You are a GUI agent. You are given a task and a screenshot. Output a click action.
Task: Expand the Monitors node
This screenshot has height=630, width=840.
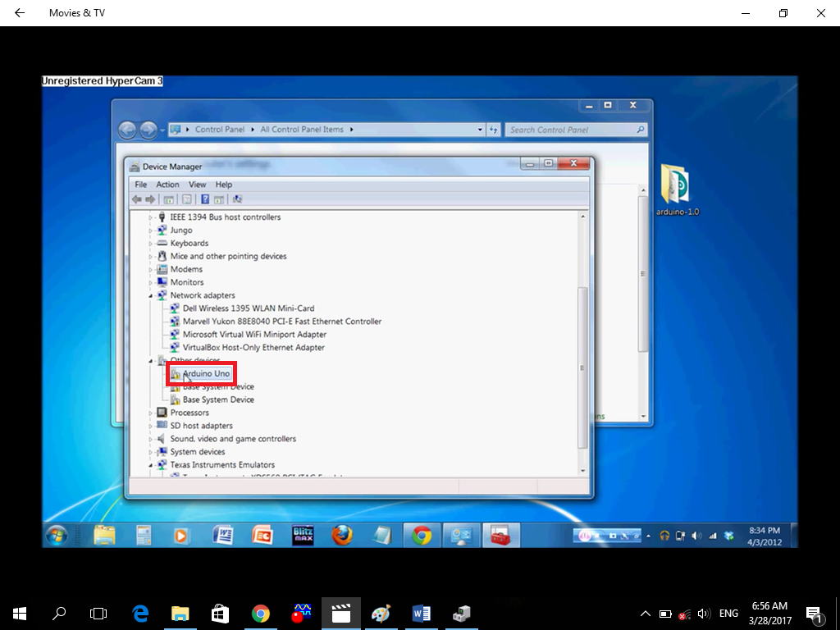pos(151,283)
